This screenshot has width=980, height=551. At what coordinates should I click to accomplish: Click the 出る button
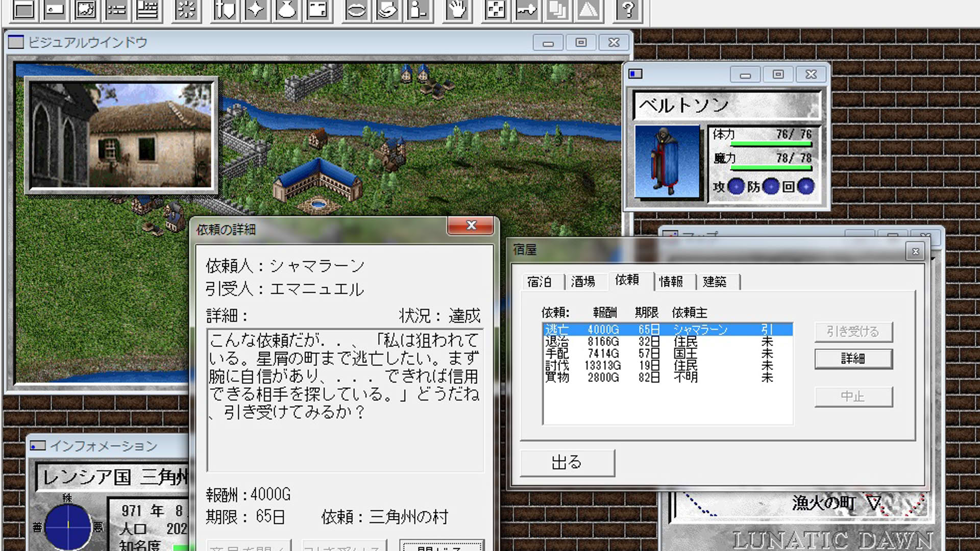(567, 463)
